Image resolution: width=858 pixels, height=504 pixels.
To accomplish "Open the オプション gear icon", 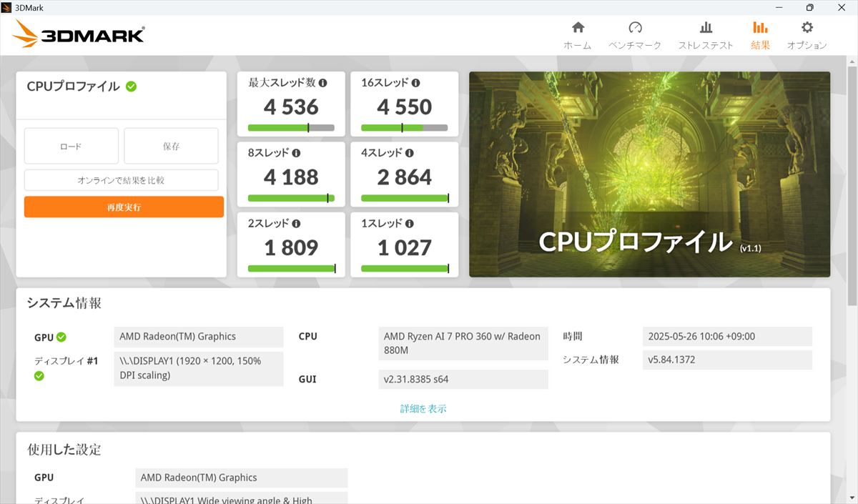I will click(807, 27).
